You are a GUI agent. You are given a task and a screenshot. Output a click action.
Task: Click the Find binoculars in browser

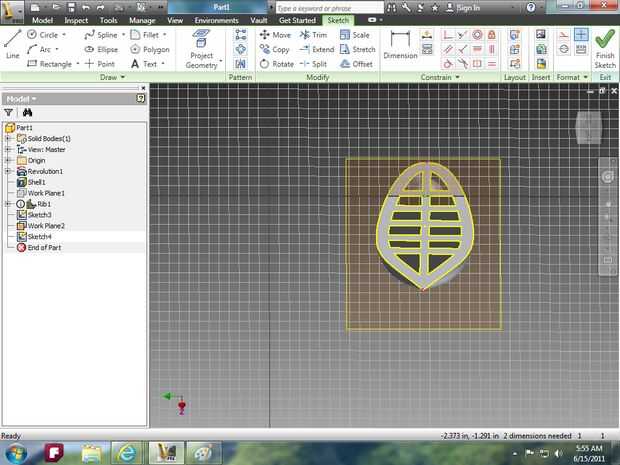(27, 112)
